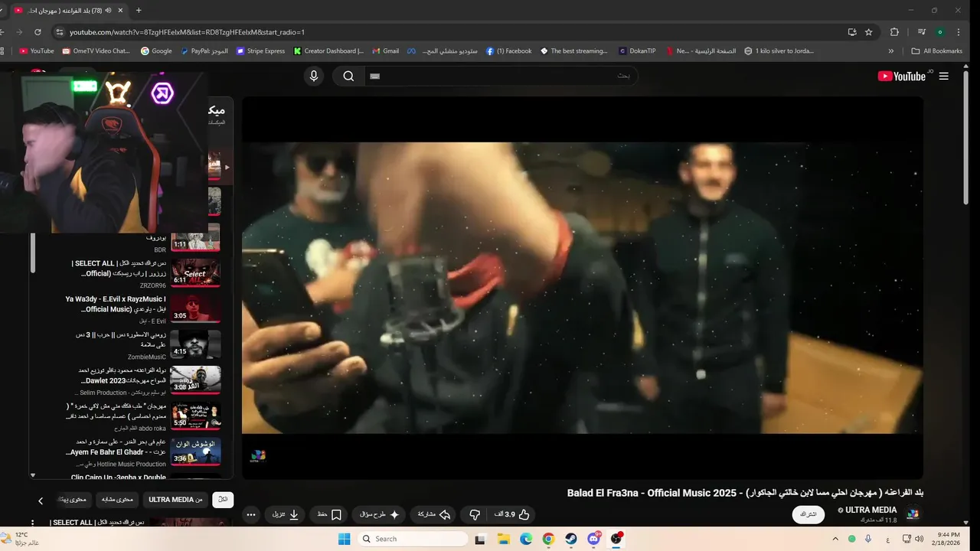The width and height of the screenshot is (980, 551).
Task: Mute tab via speaker icon on tab
Action: pyautogui.click(x=108, y=11)
